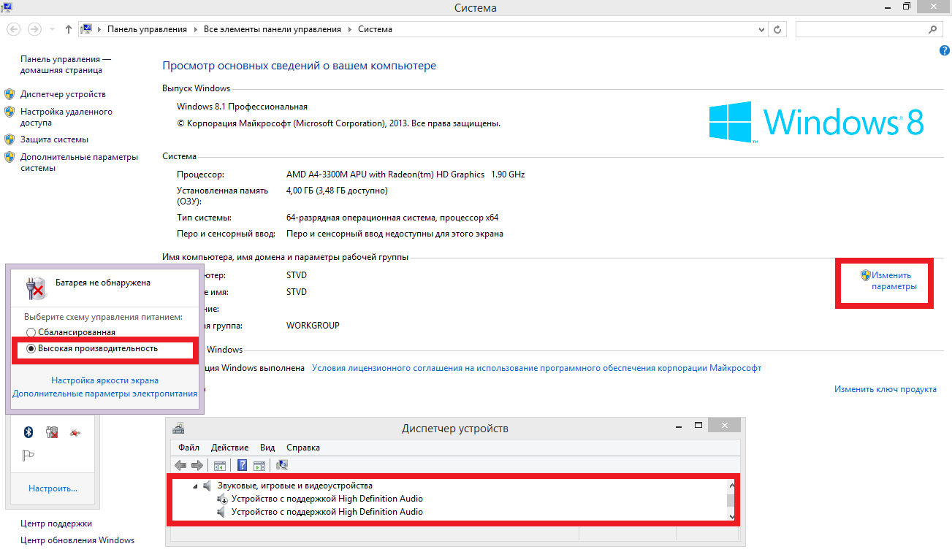Select the Звуковые, игровые и видеоустройства category row

295,486
